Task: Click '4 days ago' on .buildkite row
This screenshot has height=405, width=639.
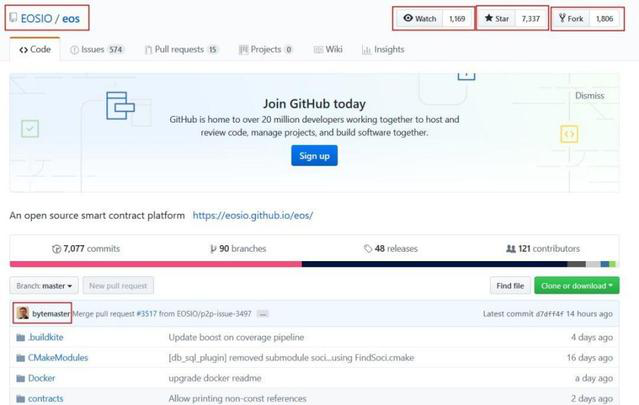Action: click(592, 337)
